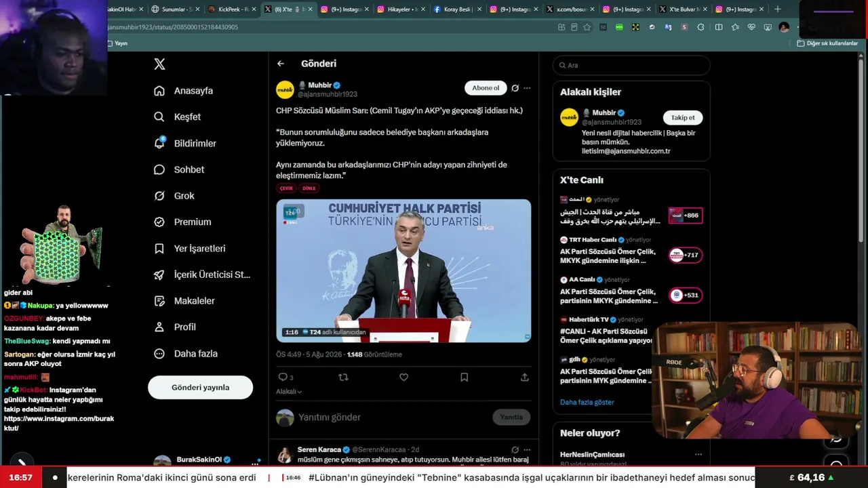
Task: Open Seren Karaca's profile name
Action: pyautogui.click(x=319, y=449)
